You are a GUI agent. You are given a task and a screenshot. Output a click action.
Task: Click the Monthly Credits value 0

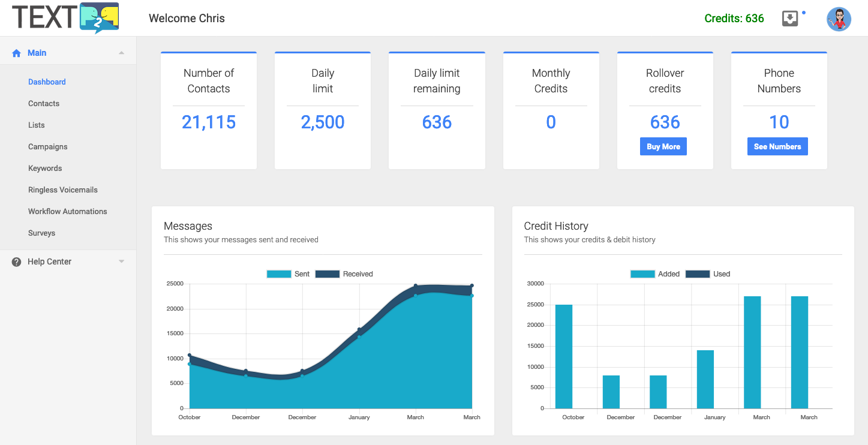[551, 122]
